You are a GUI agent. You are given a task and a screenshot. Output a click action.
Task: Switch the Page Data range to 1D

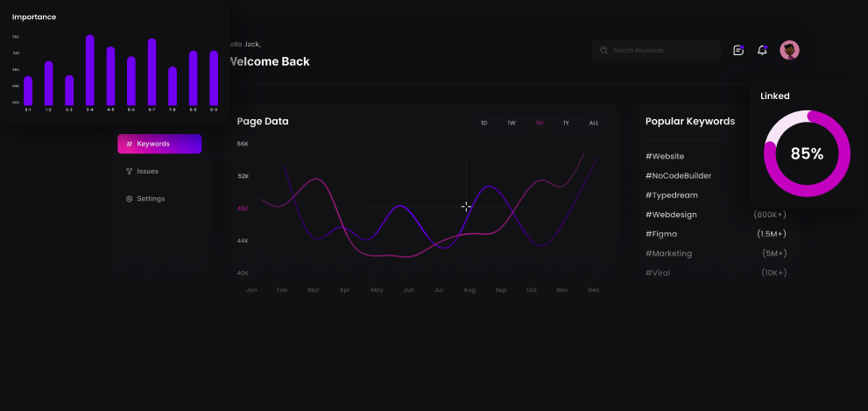483,123
